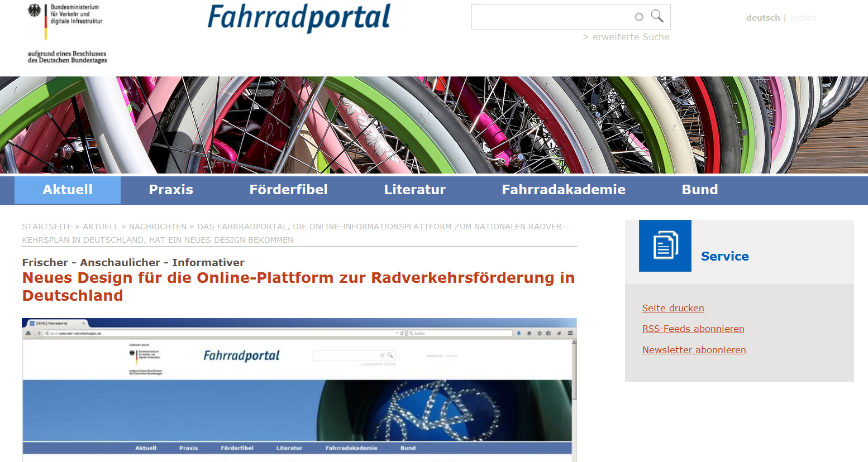Click the magnifier search icon
868x462 pixels.
tap(657, 16)
